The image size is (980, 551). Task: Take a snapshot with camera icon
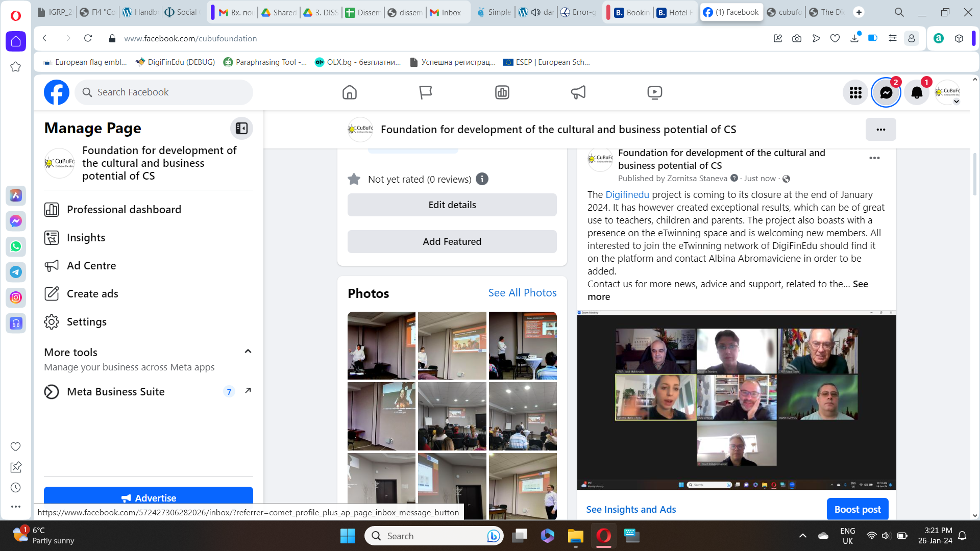point(797,38)
